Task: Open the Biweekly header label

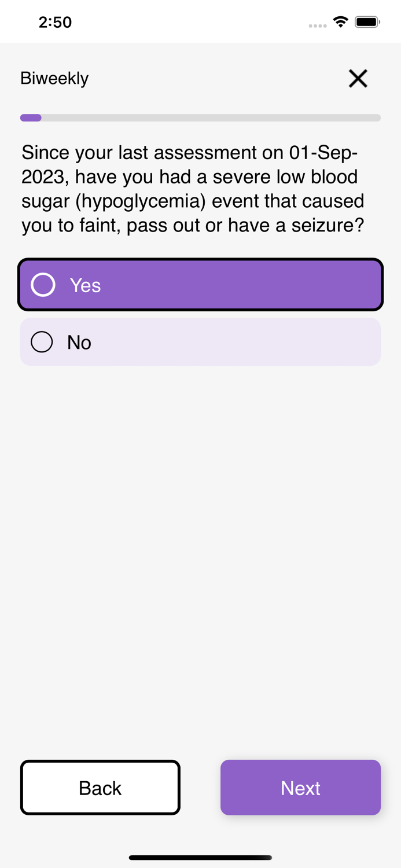Action: (54, 78)
